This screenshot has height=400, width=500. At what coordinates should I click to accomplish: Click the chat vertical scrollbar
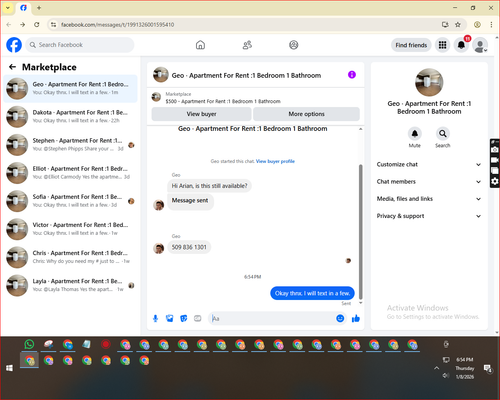(x=360, y=232)
